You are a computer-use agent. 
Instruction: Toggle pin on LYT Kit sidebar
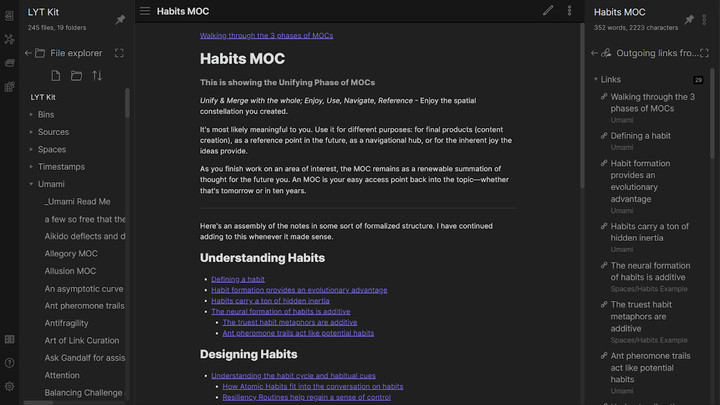click(x=121, y=19)
